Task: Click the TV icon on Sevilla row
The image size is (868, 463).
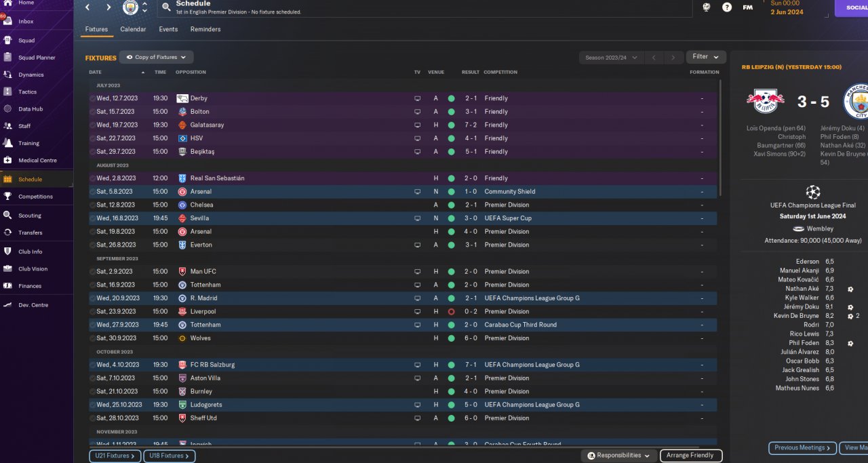Action: tap(418, 218)
